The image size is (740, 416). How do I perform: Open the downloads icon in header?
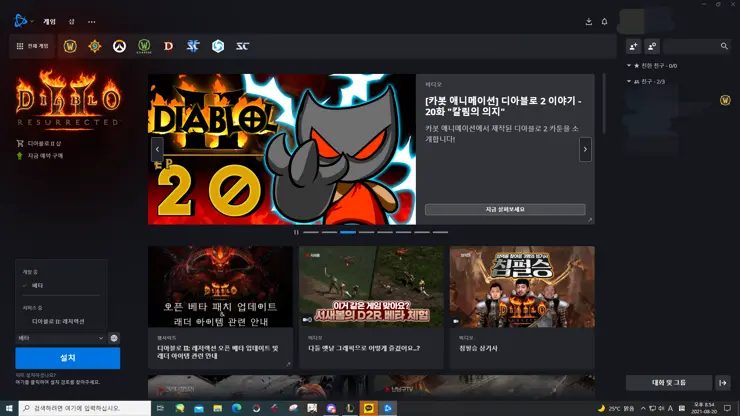(589, 22)
